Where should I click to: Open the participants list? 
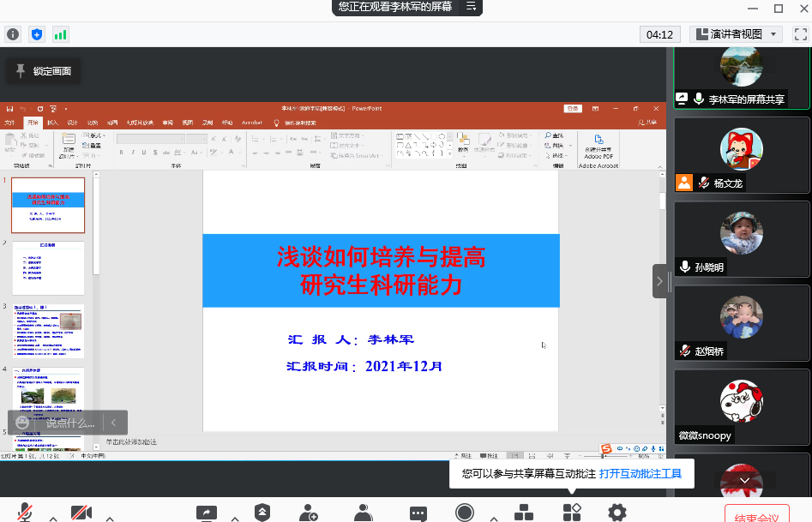coord(364,513)
